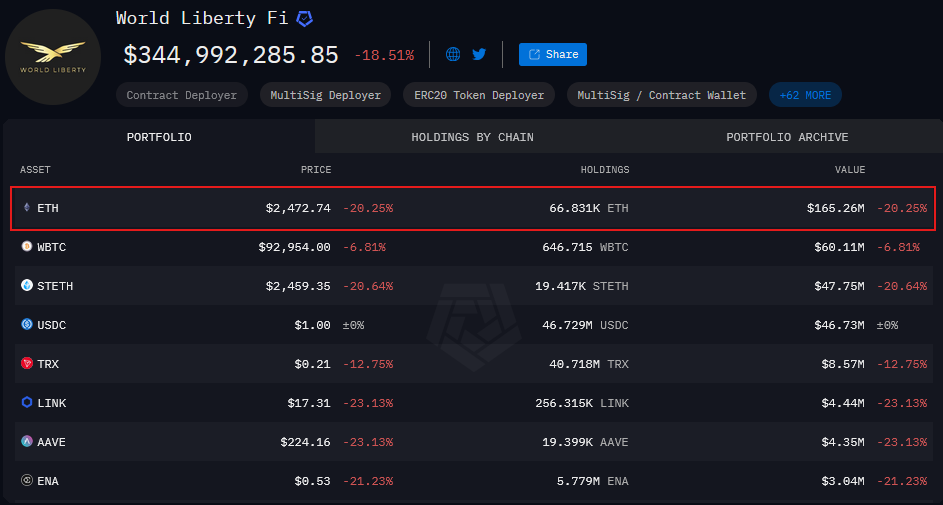943x505 pixels.
Task: Select the ERC20 Token Deployer tag
Action: click(x=479, y=95)
